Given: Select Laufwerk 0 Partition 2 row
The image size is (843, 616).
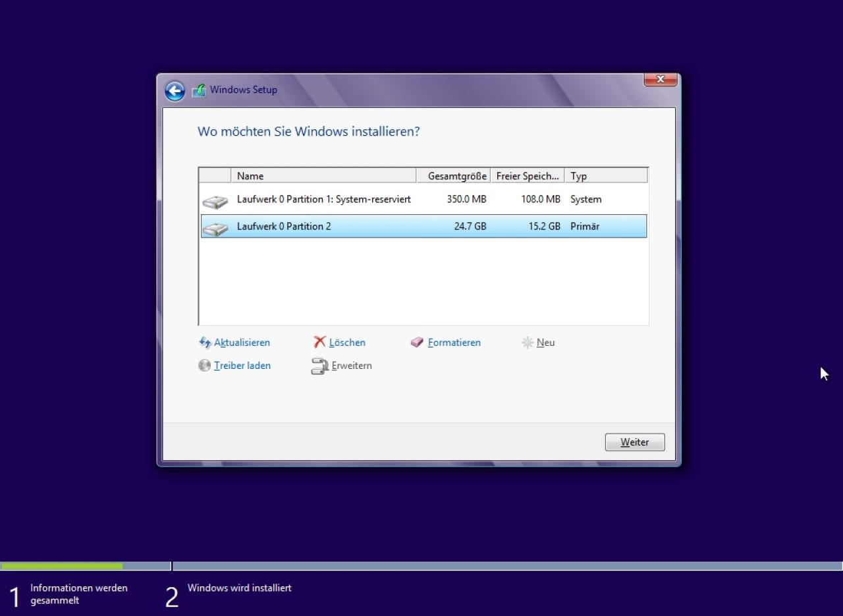Looking at the screenshot, I should pyautogui.click(x=423, y=226).
